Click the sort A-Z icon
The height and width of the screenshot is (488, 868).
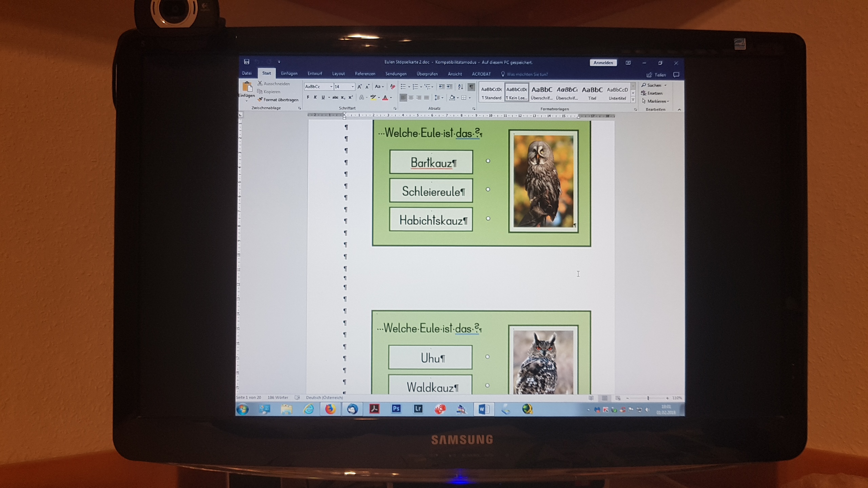[x=460, y=87]
